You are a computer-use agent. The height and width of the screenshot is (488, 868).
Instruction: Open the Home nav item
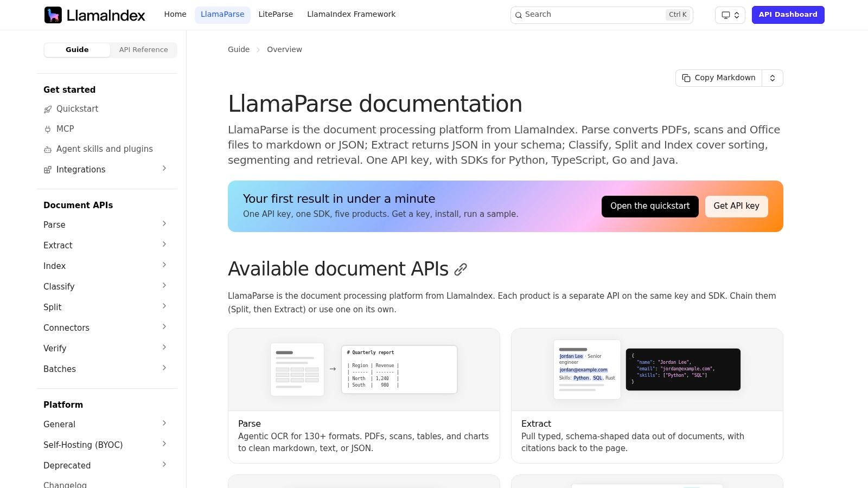175,15
